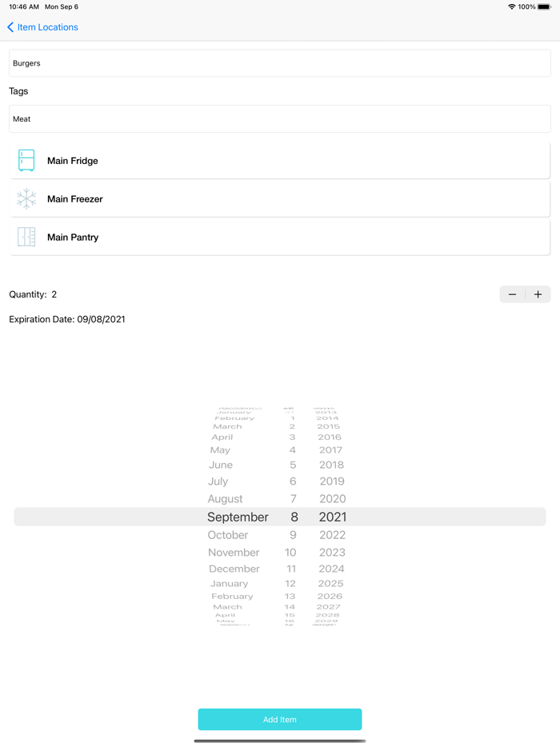Select the Main Pantry cabinet icon

point(26,238)
